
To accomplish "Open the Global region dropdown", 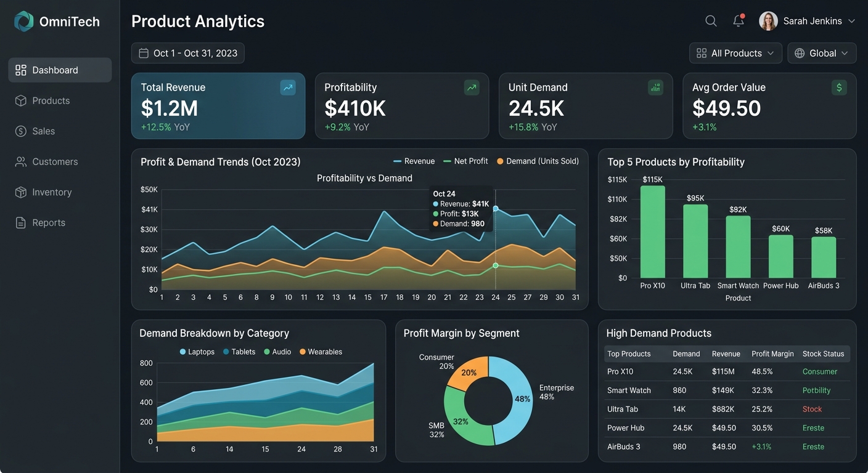I will [822, 53].
